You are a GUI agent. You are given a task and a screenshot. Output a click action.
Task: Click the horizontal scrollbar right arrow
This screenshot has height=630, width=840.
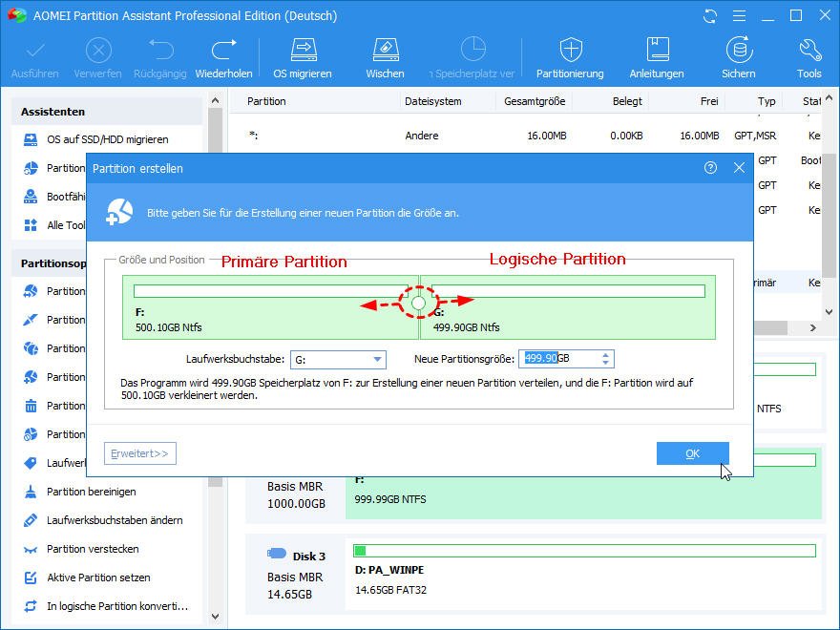pos(812,327)
